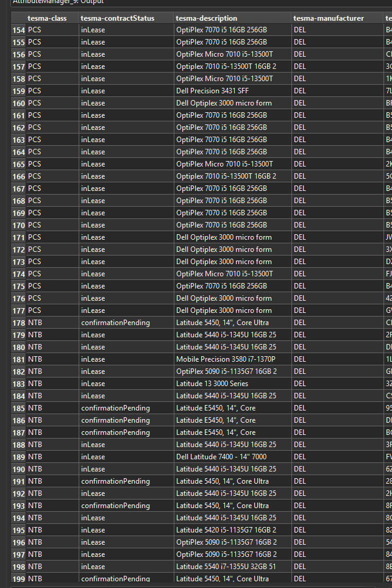Click row number 161
The image size is (392, 588).
[x=18, y=115]
